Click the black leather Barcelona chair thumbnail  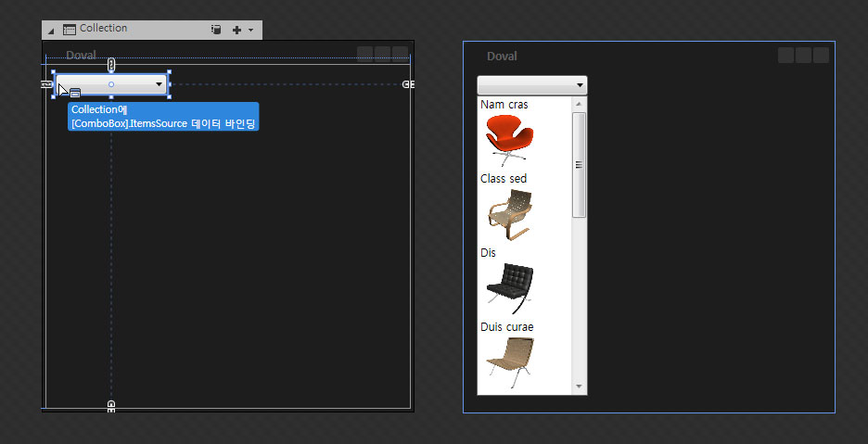tap(510, 288)
